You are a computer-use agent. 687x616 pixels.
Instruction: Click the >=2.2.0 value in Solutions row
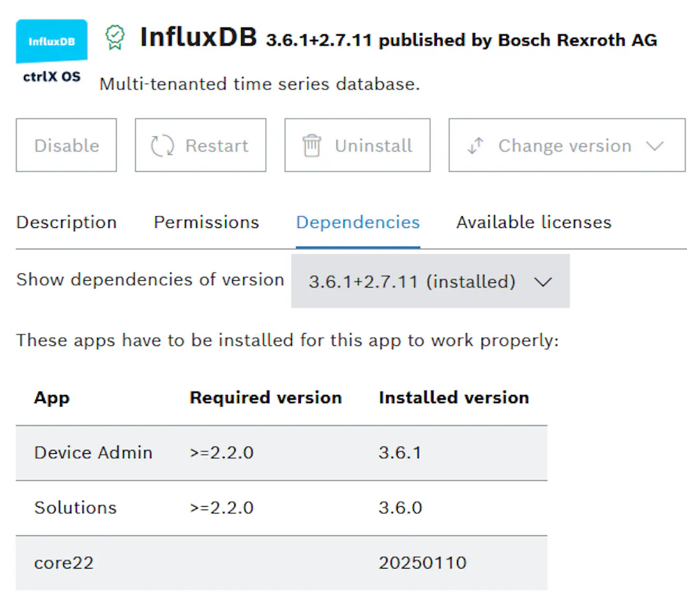click(222, 507)
